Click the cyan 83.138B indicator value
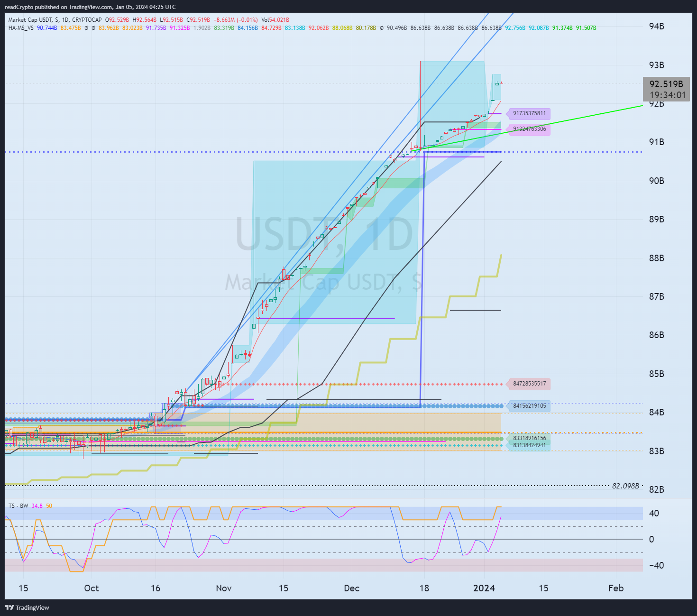 pyautogui.click(x=295, y=28)
